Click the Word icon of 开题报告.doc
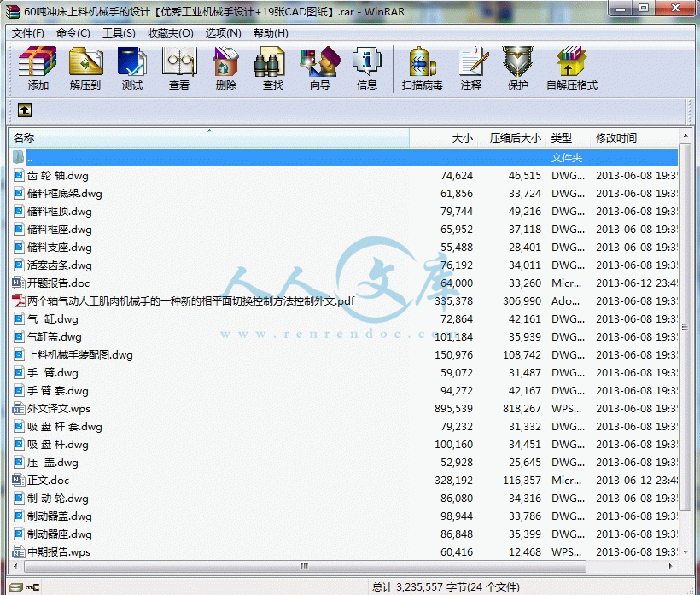The height and width of the screenshot is (595, 700). pos(18,283)
